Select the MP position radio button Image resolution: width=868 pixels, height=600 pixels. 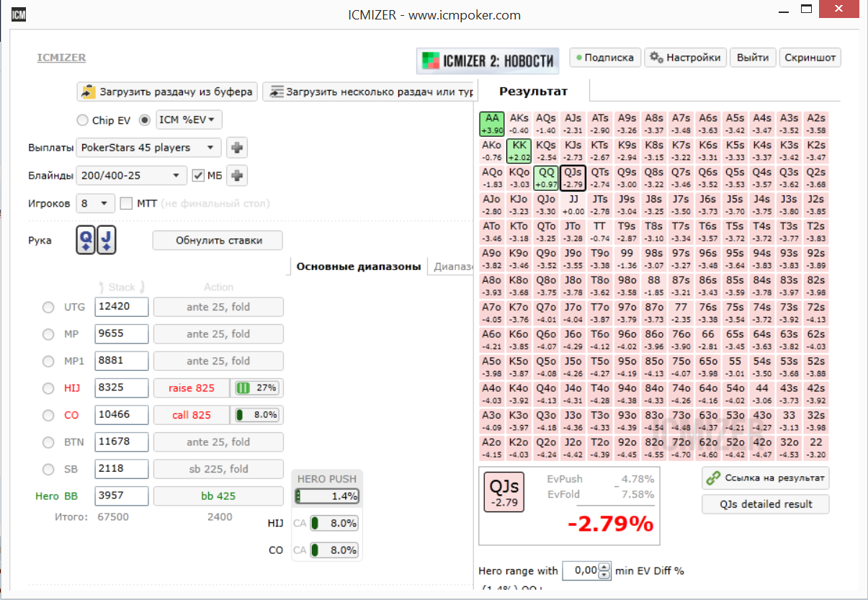(x=48, y=334)
